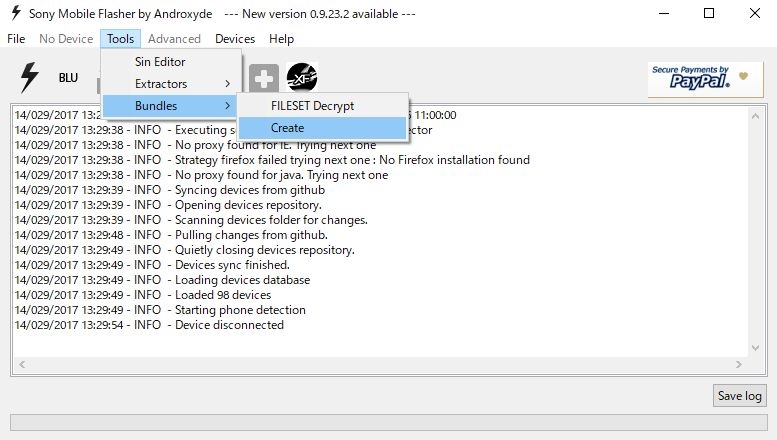The width and height of the screenshot is (777, 440).
Task: Click log line 'Syncing devices from github'
Action: tap(169, 190)
